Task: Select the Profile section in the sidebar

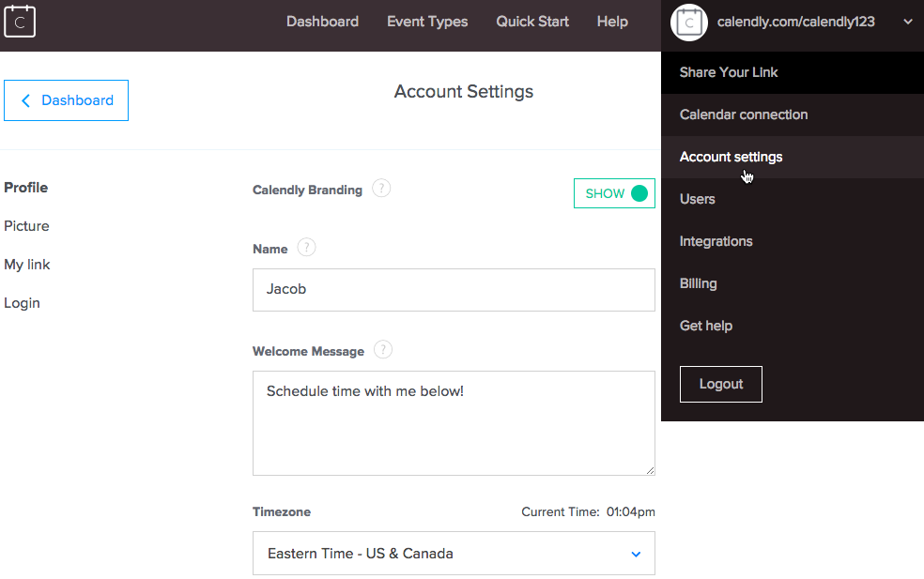Action: click(x=26, y=188)
